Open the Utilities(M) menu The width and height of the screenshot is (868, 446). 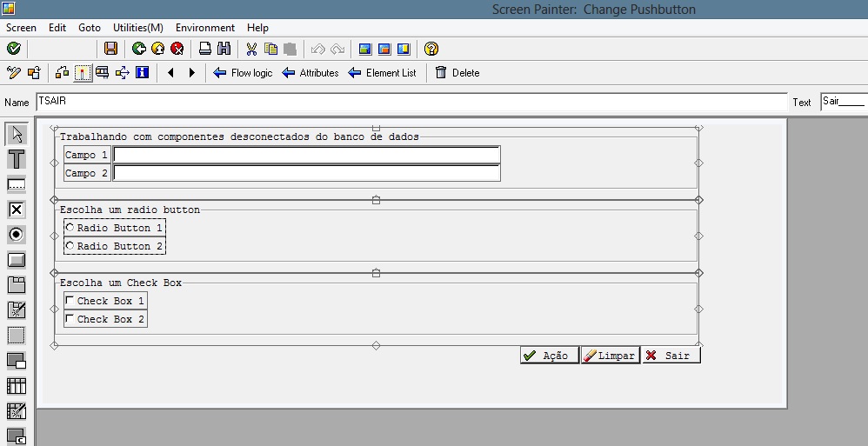[x=138, y=28]
